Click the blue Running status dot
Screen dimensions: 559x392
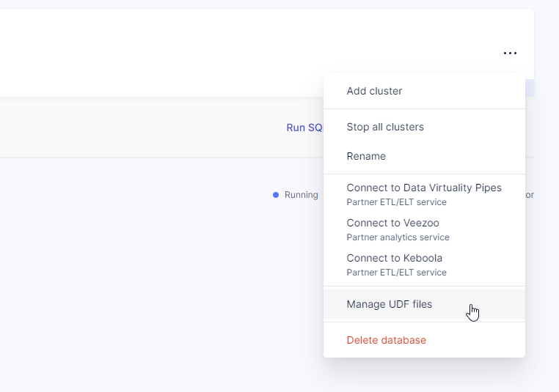[276, 195]
